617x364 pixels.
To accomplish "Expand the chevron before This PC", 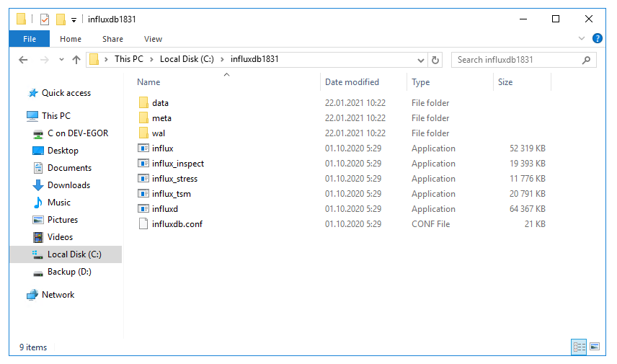I will 106,59.
